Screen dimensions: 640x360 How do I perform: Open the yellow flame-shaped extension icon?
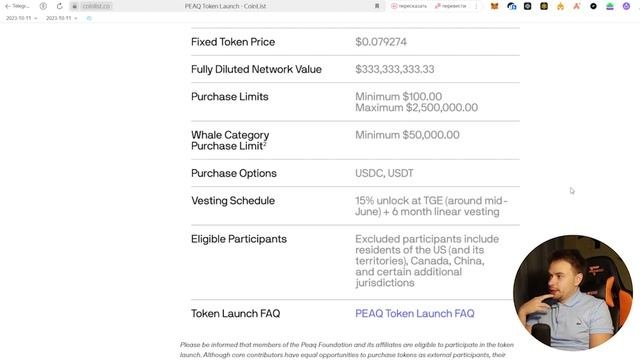tap(560, 6)
